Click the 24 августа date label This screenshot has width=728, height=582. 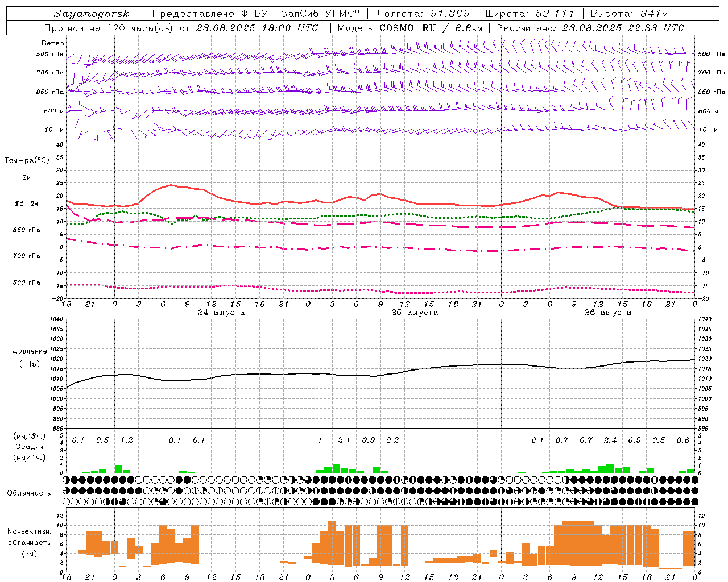(221, 313)
